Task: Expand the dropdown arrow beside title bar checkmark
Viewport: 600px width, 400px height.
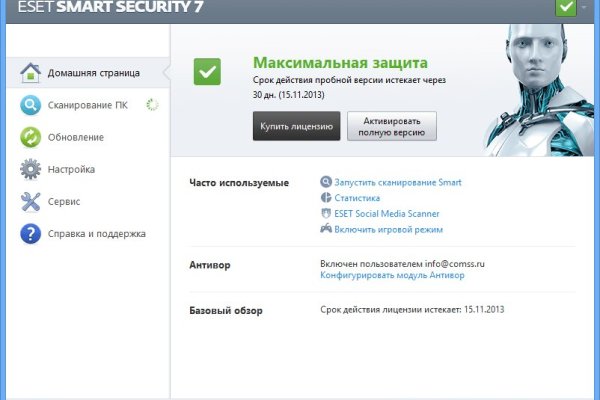Action: coord(584,8)
